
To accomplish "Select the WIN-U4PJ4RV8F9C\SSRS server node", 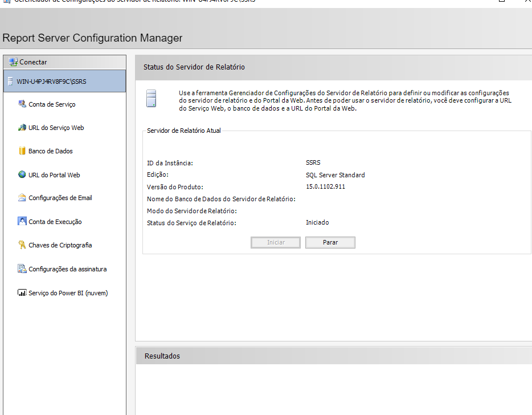I will 65,81.
